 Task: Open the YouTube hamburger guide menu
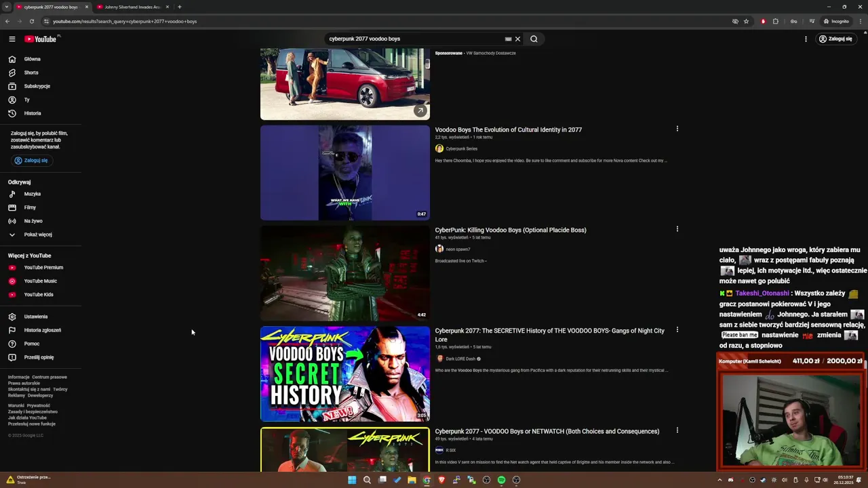click(x=12, y=39)
